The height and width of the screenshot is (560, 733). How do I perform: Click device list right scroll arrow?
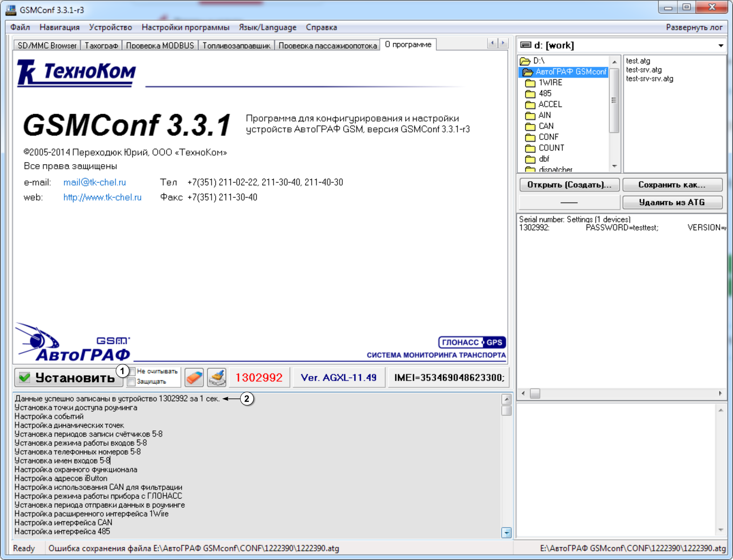point(720,393)
